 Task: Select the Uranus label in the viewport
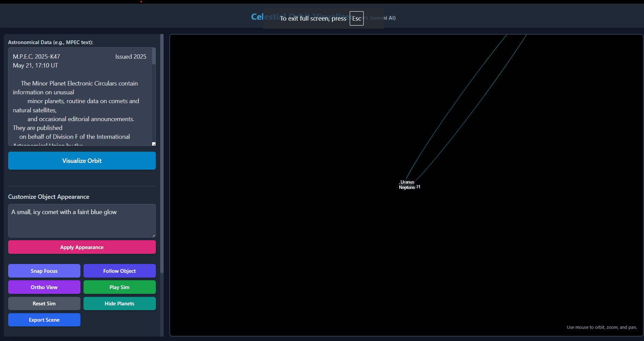tap(407, 182)
